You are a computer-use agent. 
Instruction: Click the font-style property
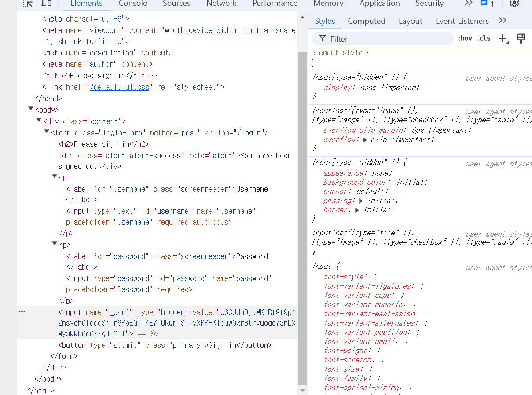[344, 277]
